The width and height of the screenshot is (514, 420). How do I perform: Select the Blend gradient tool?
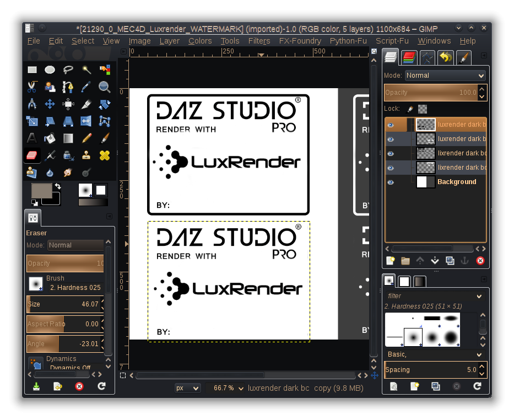(68, 138)
